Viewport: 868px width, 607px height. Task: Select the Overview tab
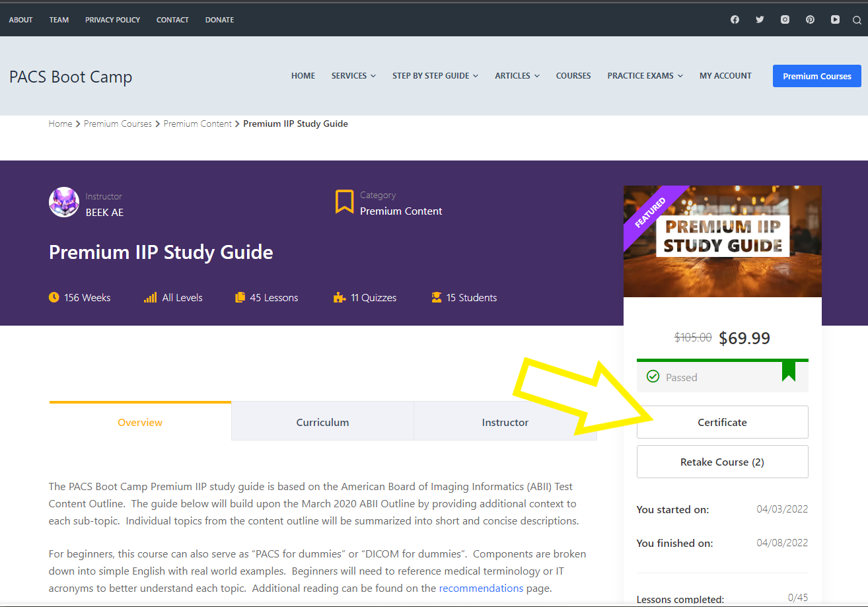click(x=140, y=421)
